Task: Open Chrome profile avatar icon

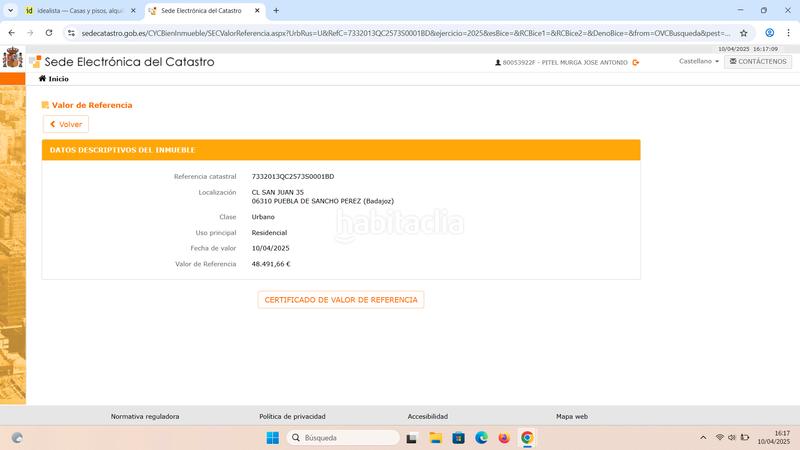Action: coord(769,32)
